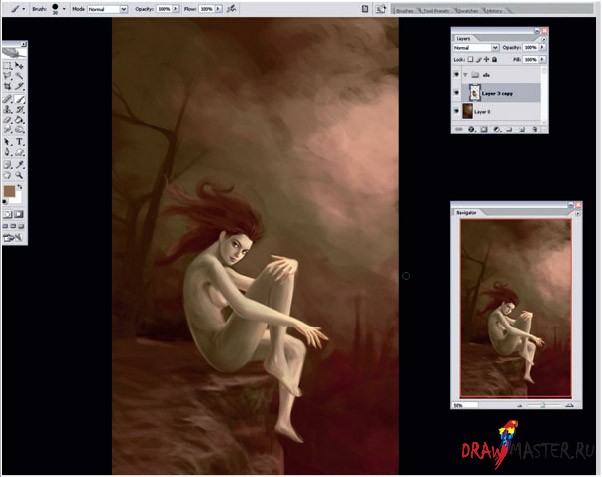
Task: Select the Hand tool
Action: click(8, 176)
